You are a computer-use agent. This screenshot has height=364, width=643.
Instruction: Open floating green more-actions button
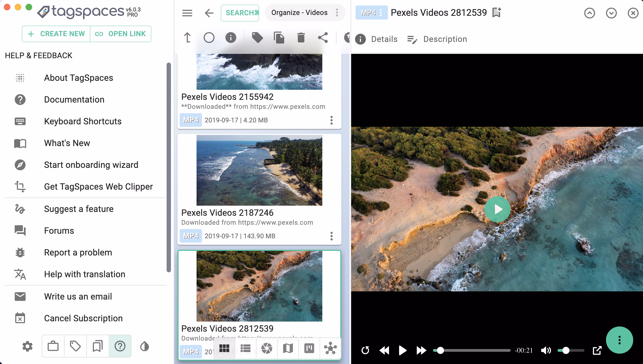click(620, 340)
